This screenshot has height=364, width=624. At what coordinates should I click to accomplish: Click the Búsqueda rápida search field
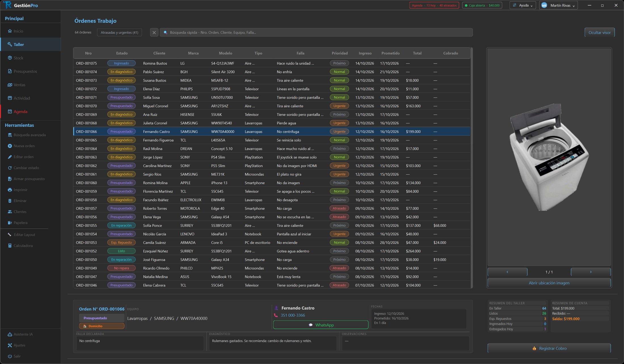click(316, 32)
